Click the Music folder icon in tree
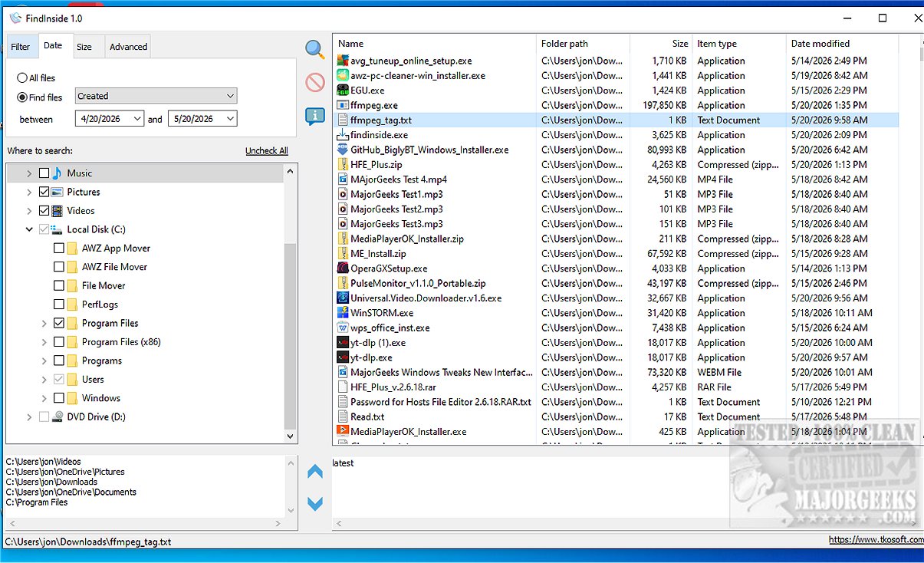Image resolution: width=924 pixels, height=563 pixels. coord(58,173)
